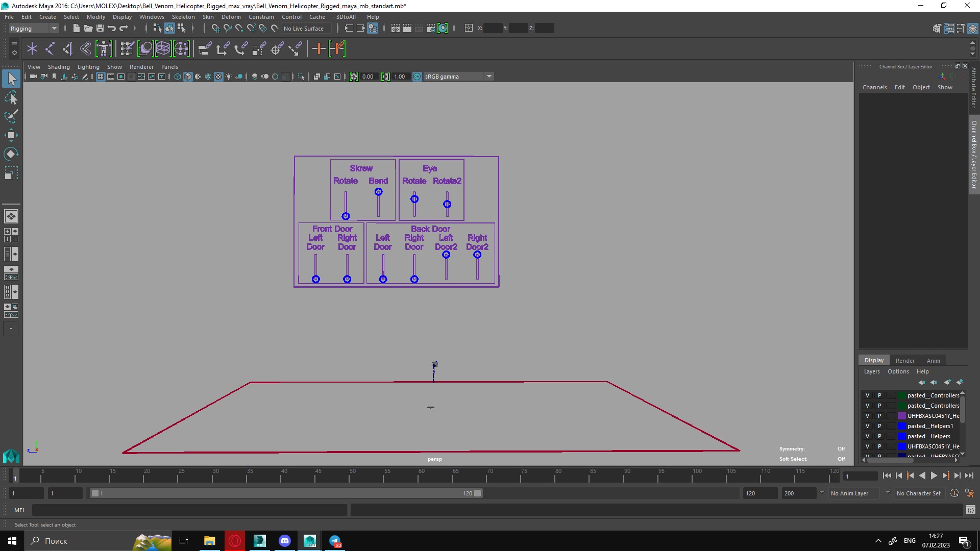Screen dimensions: 980x551
Task: Open the Rigging menu set dropdown
Action: point(54,29)
